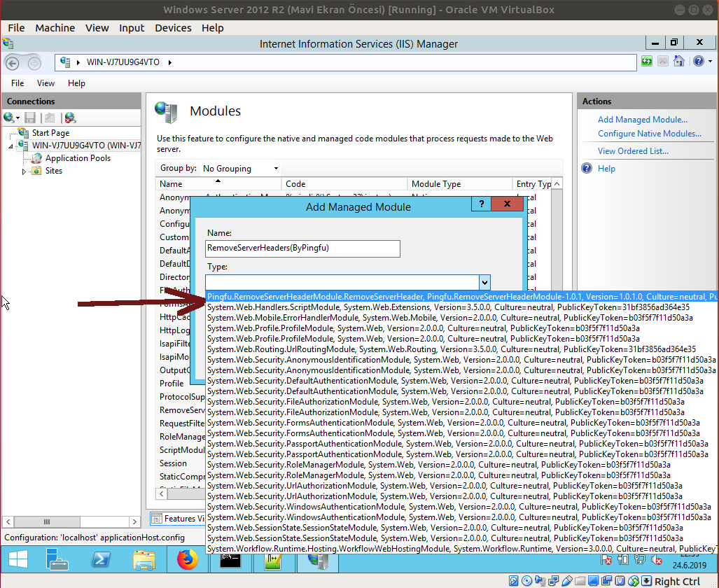The image size is (719, 588).
Task: Click the Help link in Actions pane
Action: click(x=606, y=168)
